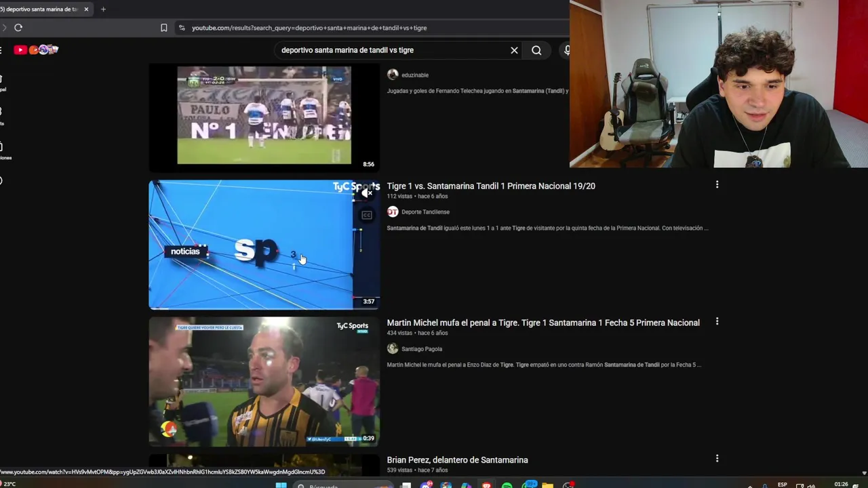
Task: Open the Deporte Tandilense channel avatar
Action: 393,211
